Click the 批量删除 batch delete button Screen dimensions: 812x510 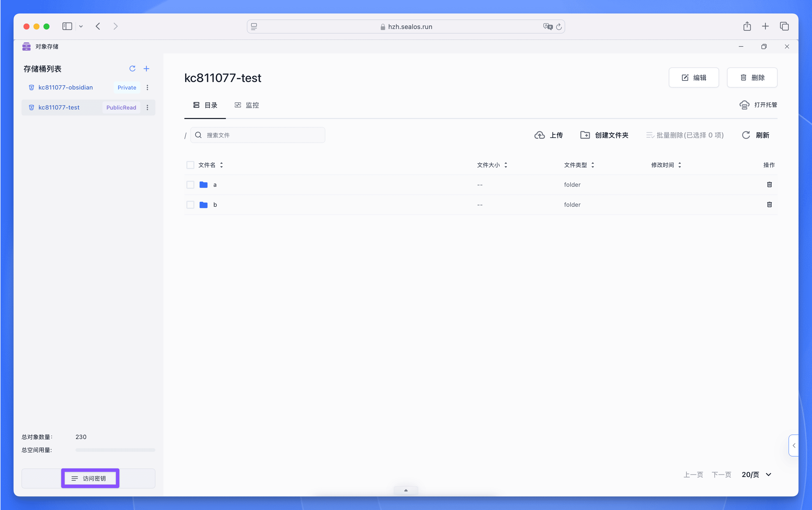point(685,135)
